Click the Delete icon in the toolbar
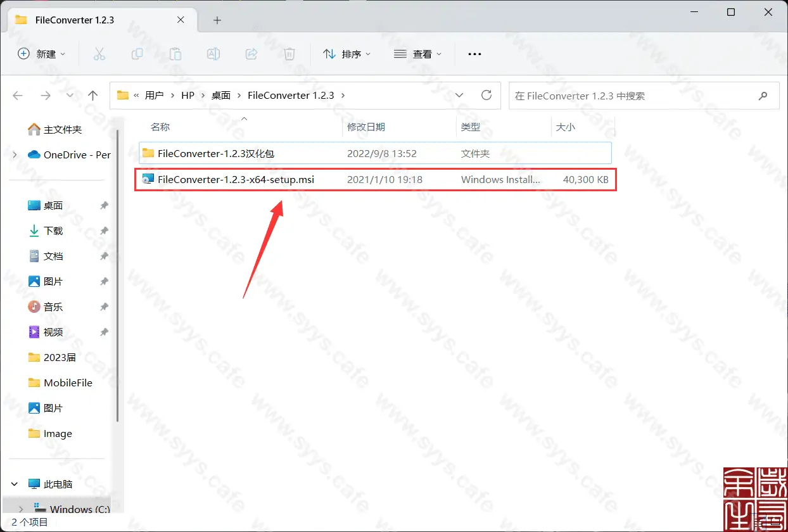 click(x=289, y=54)
